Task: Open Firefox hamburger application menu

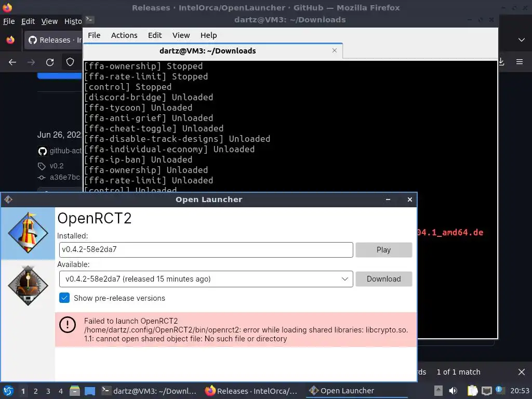Action: click(x=520, y=62)
